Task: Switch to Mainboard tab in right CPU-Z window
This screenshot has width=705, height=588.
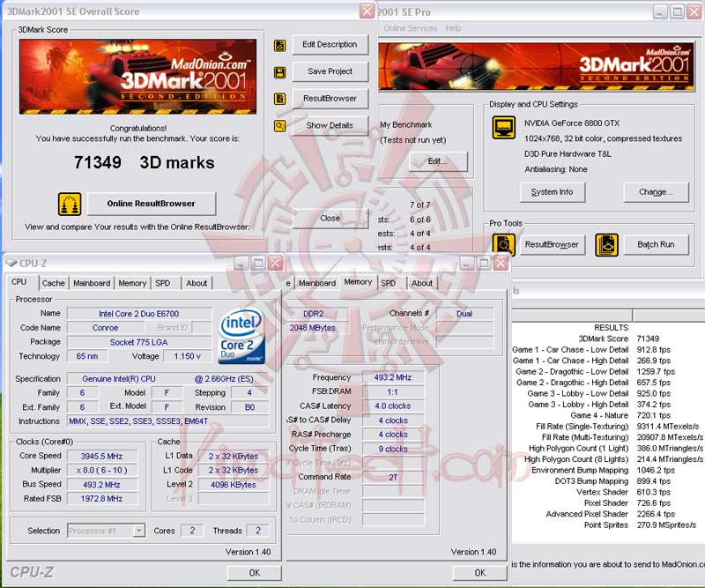Action: [x=317, y=284]
